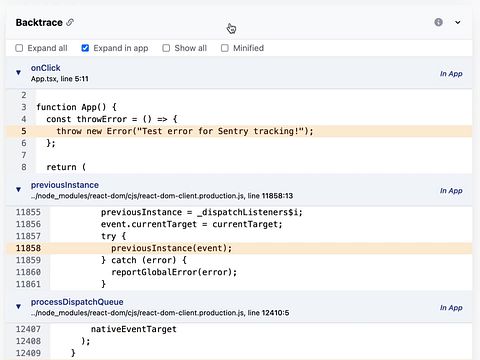This screenshot has height=360, width=480.
Task: Open the Backtrace info circle icon
Action: coord(438,22)
